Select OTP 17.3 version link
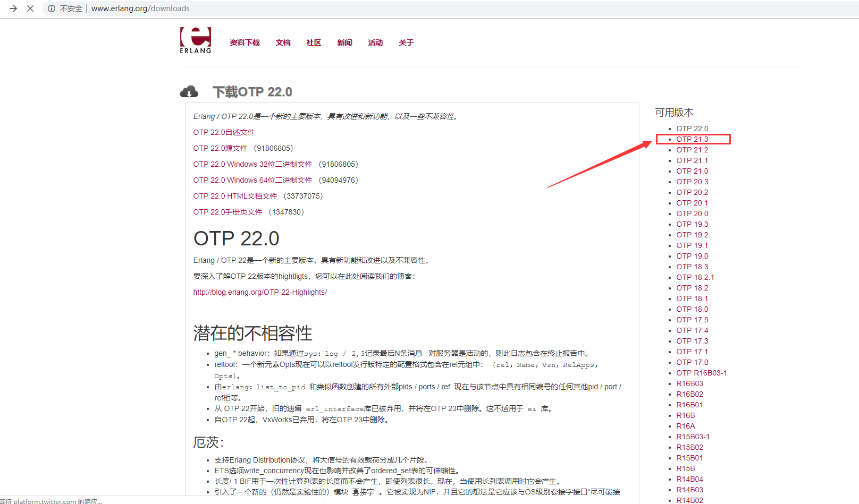859x504 pixels. [692, 341]
